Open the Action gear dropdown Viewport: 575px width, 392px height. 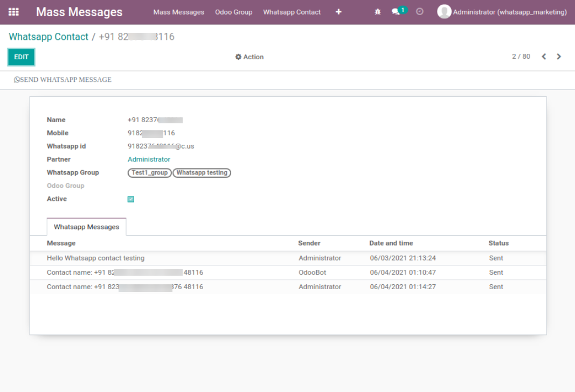[250, 57]
